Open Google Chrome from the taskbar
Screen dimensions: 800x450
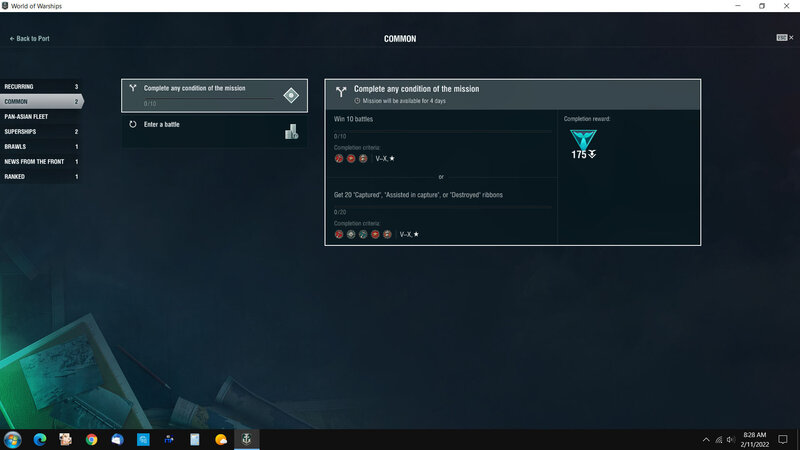click(91, 439)
